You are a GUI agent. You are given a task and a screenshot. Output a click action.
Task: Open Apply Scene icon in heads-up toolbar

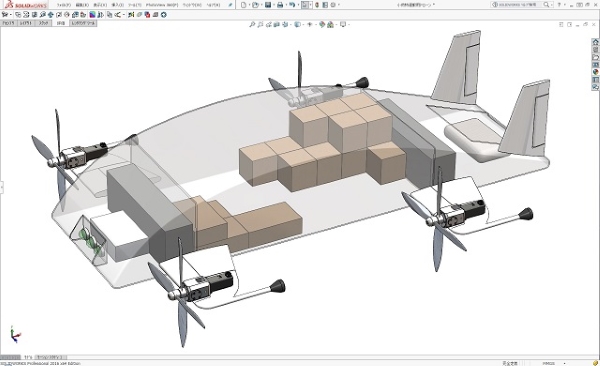(331, 24)
